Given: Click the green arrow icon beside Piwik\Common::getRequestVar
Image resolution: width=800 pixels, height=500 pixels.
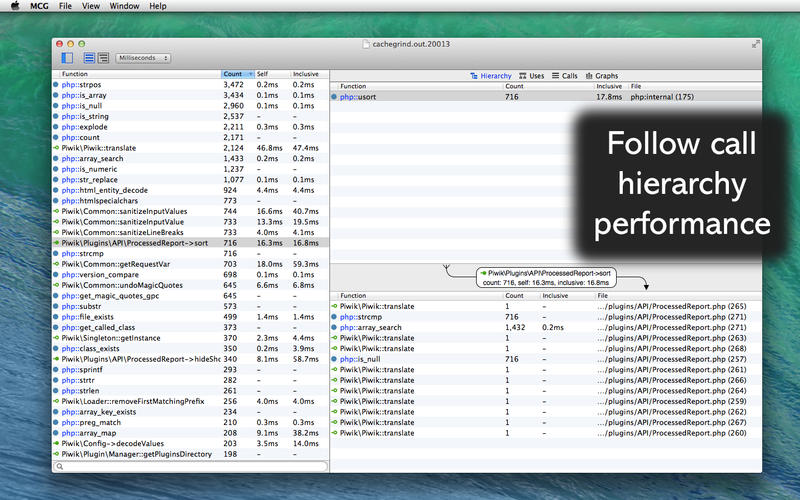Looking at the screenshot, I should tap(56, 264).
